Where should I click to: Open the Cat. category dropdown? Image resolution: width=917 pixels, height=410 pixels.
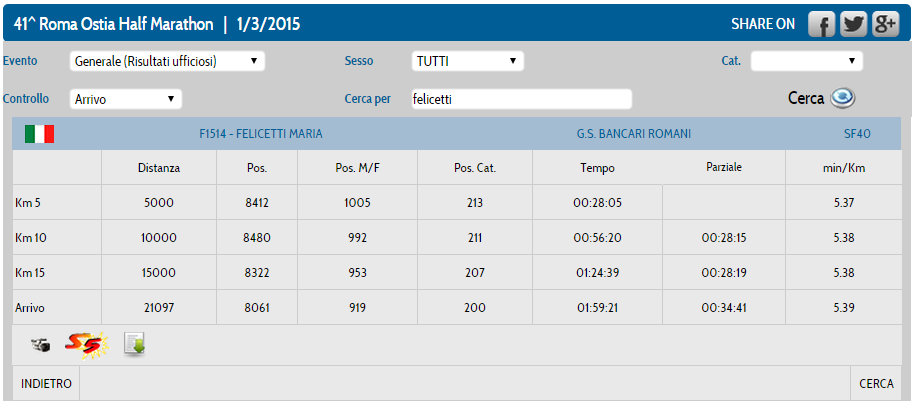point(806,62)
